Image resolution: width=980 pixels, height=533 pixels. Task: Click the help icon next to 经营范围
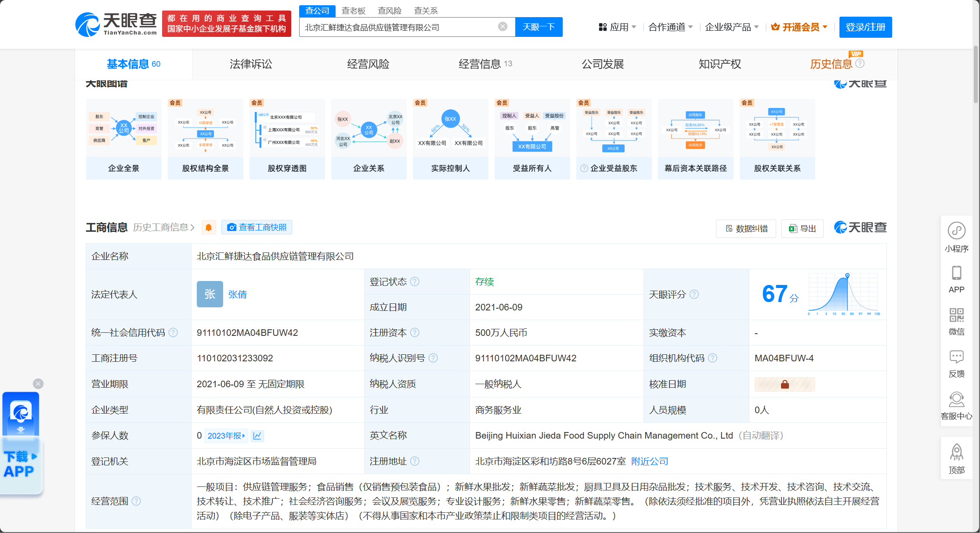click(137, 501)
